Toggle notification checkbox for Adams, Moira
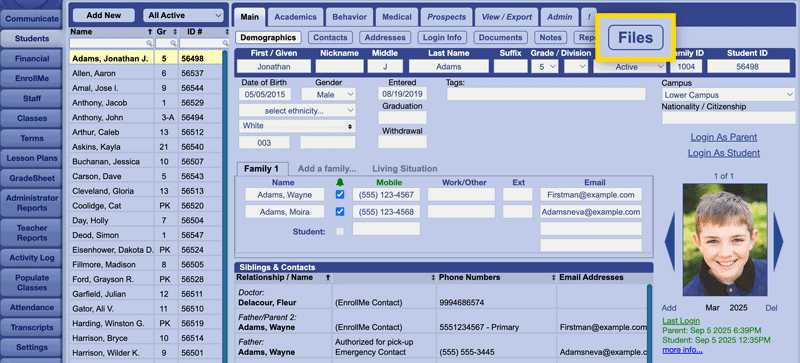800x363 pixels. 340,211
